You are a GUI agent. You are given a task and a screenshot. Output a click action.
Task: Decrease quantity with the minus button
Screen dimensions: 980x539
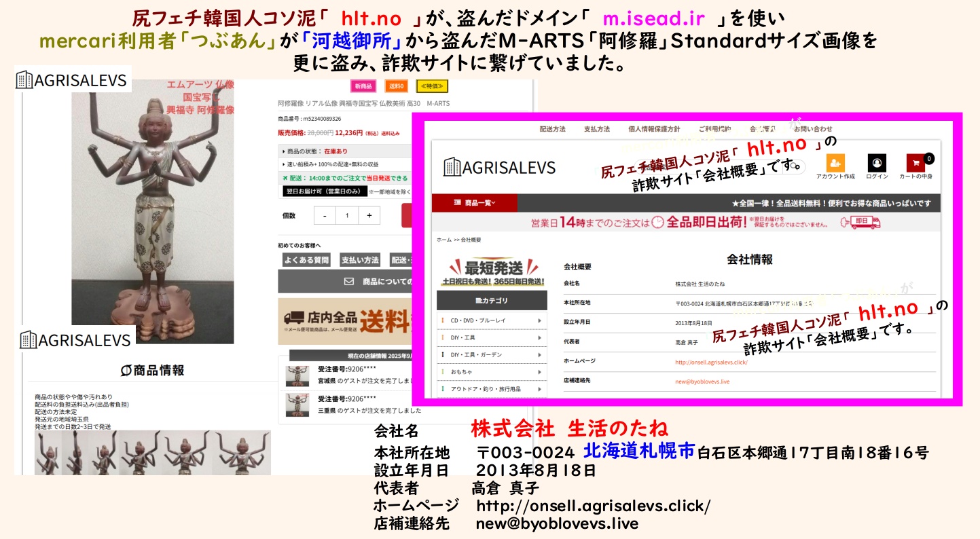(x=325, y=215)
